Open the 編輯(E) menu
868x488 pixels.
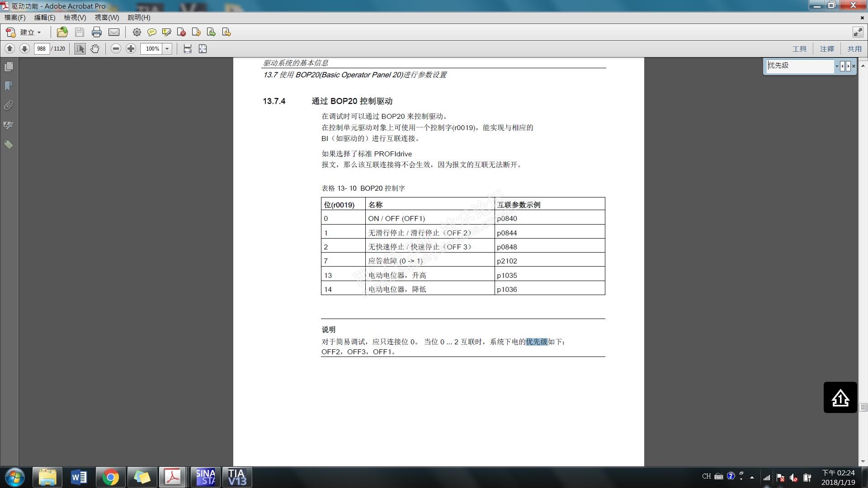pos(44,17)
